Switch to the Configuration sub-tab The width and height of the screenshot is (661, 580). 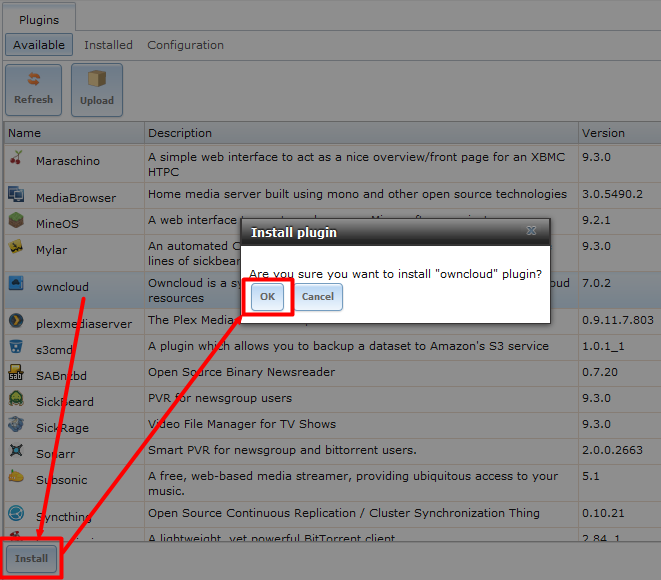185,45
